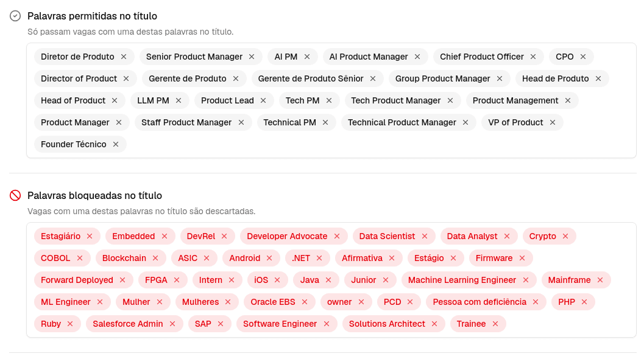The width and height of the screenshot is (644, 359).
Task: Remove the Technical Product Manager tag
Action: tap(465, 122)
